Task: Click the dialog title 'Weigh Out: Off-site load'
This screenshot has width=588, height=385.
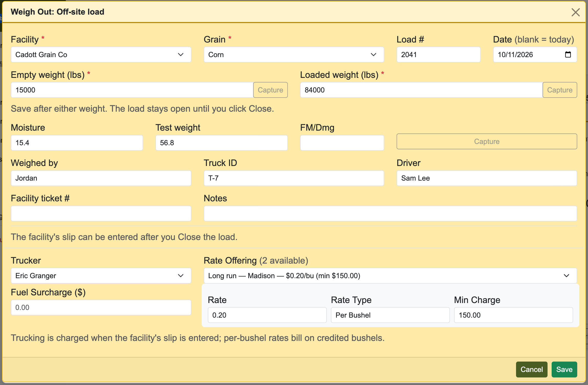Action: [57, 12]
